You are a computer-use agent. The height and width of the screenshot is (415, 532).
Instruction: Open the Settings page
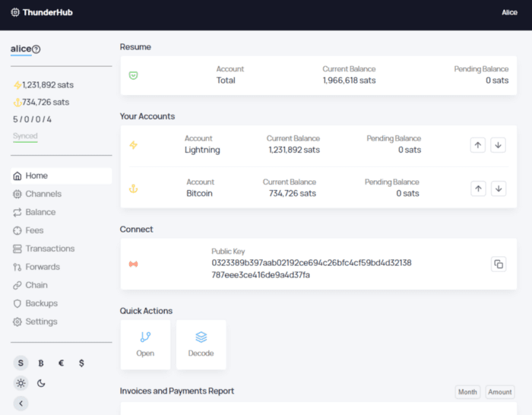tap(61, 322)
